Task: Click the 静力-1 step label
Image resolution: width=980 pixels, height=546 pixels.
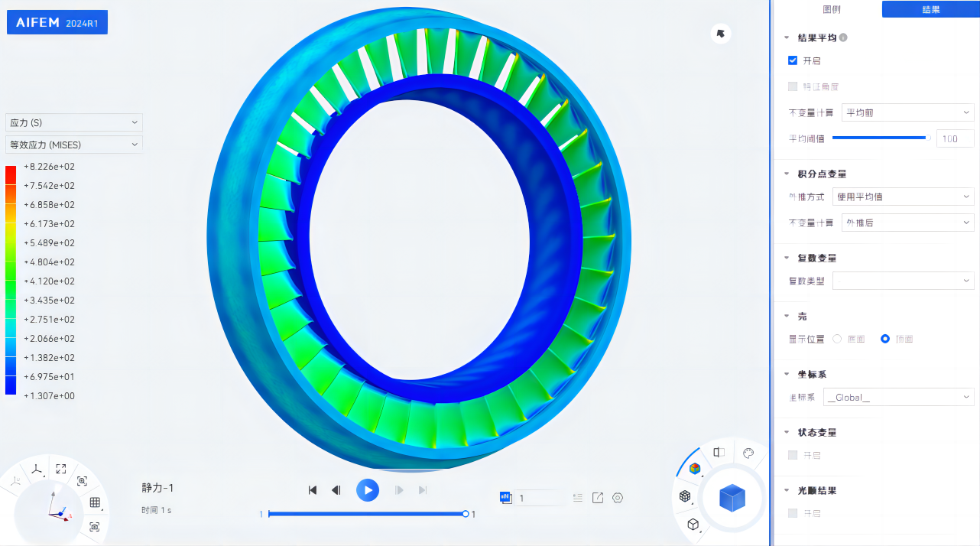Action: click(x=158, y=488)
